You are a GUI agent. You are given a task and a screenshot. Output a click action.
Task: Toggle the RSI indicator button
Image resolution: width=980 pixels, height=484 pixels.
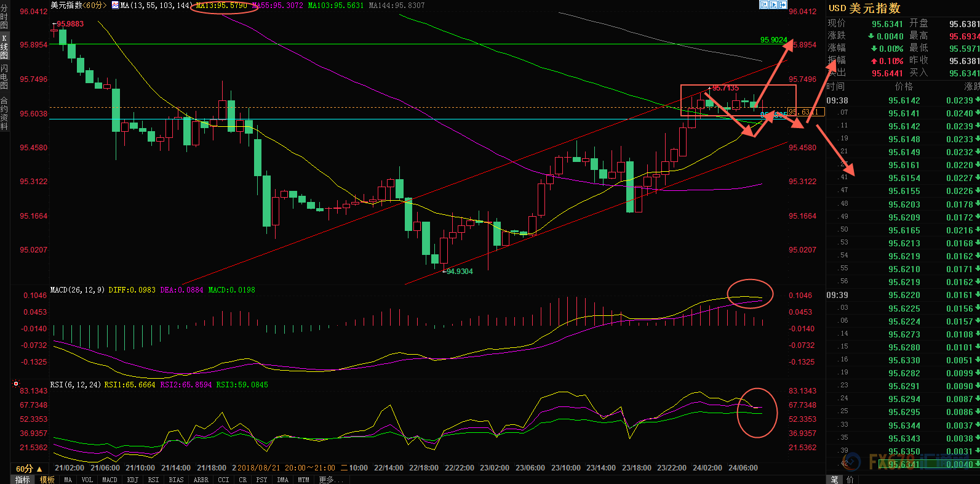click(x=153, y=480)
